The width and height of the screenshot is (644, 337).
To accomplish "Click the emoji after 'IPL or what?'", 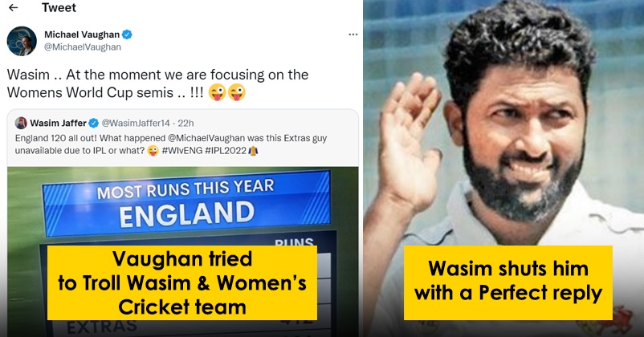I will click(153, 151).
